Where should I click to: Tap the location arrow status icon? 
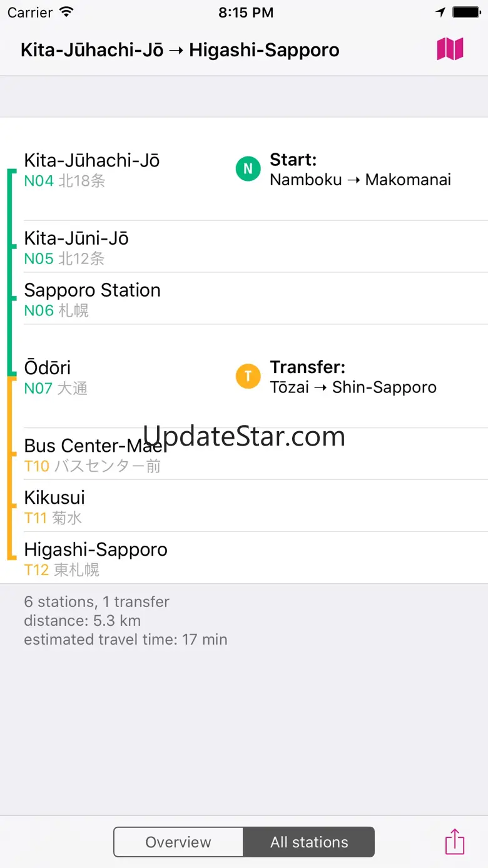pos(440,13)
